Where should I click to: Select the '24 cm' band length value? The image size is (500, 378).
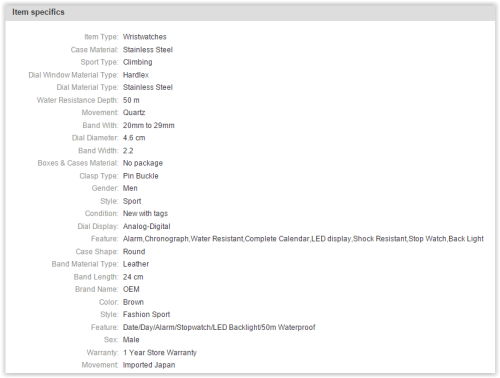(x=133, y=277)
